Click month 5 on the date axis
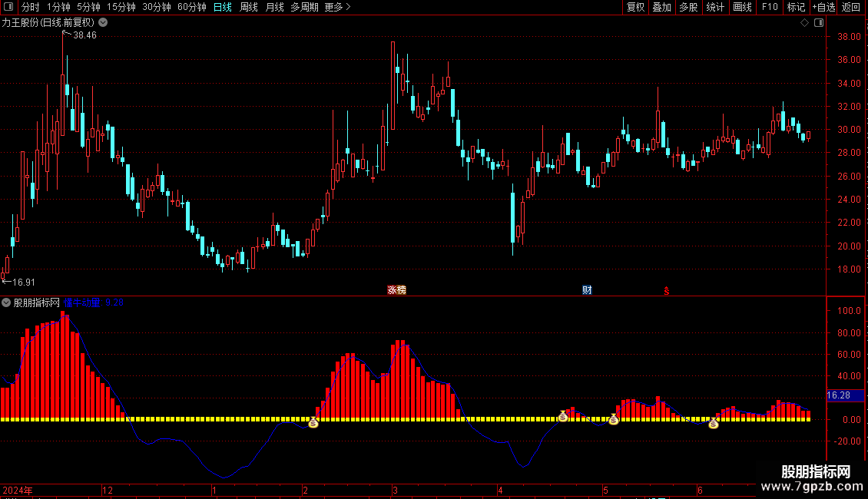The height and width of the screenshot is (499, 868). point(605,490)
